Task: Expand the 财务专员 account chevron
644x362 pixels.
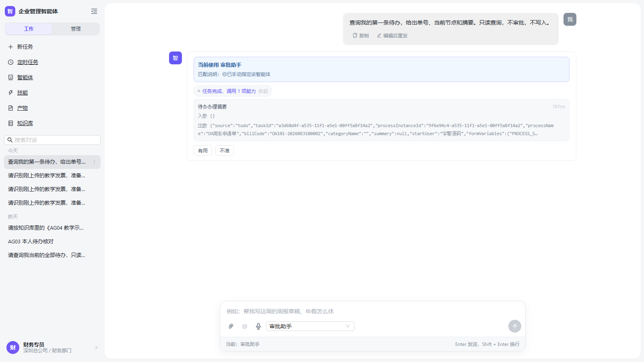Action: 96,348
